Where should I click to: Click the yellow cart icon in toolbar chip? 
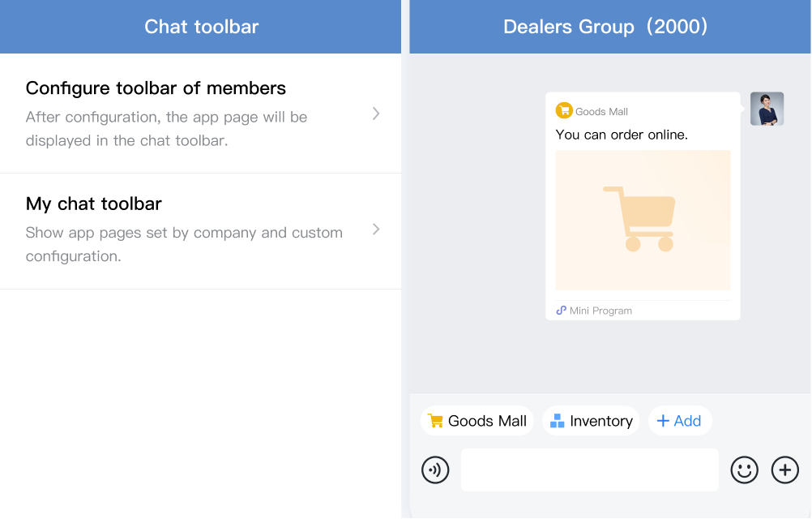click(435, 421)
